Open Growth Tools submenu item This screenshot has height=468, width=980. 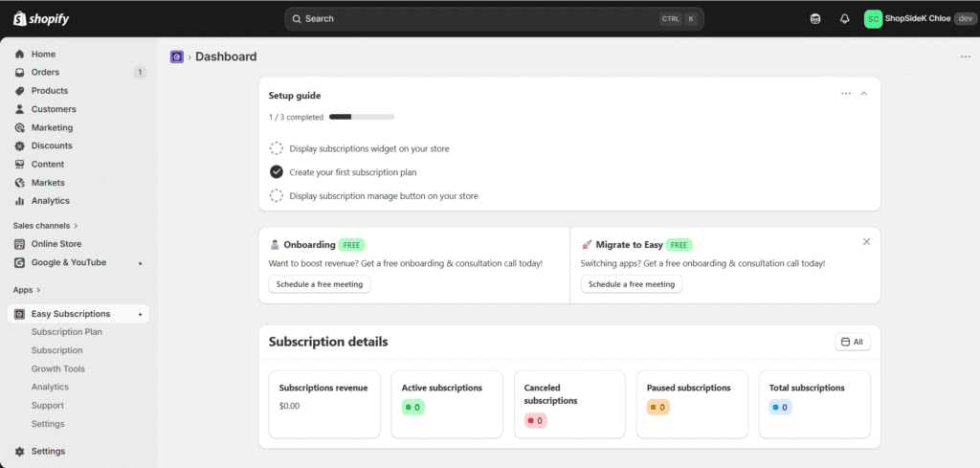click(58, 368)
